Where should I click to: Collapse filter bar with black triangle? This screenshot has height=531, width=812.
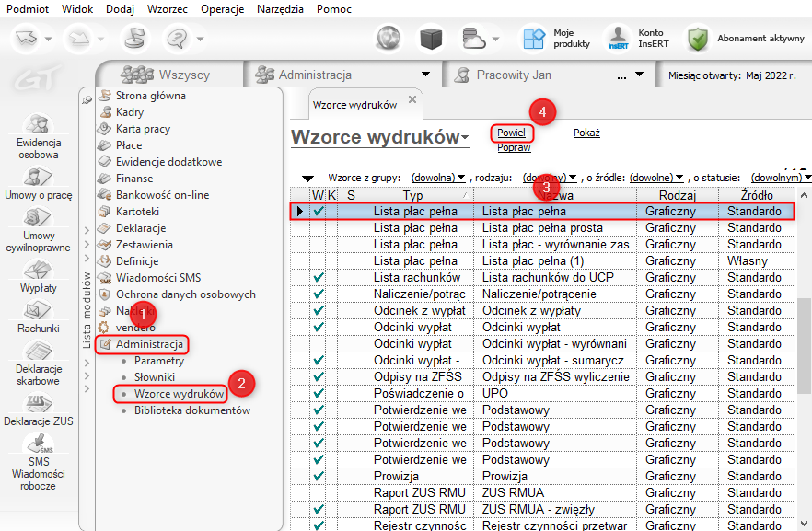click(x=307, y=179)
